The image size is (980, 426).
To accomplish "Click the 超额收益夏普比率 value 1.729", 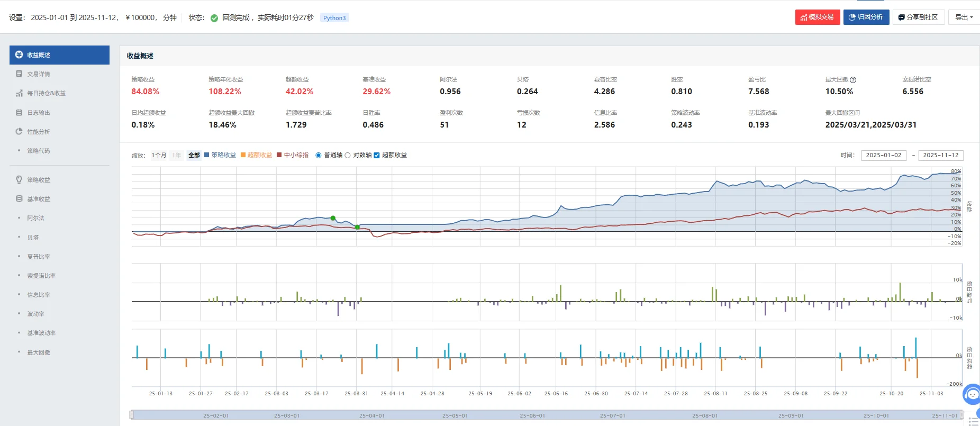I will pyautogui.click(x=296, y=125).
